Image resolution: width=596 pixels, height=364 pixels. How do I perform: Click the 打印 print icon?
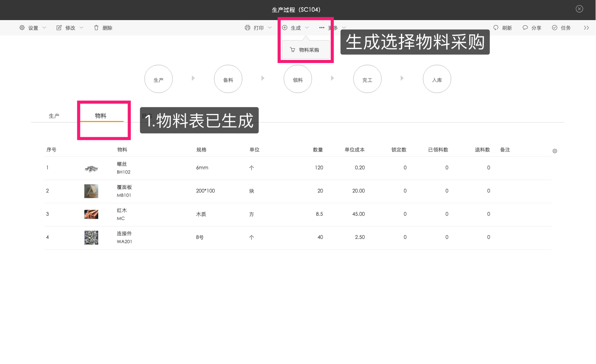tap(247, 27)
